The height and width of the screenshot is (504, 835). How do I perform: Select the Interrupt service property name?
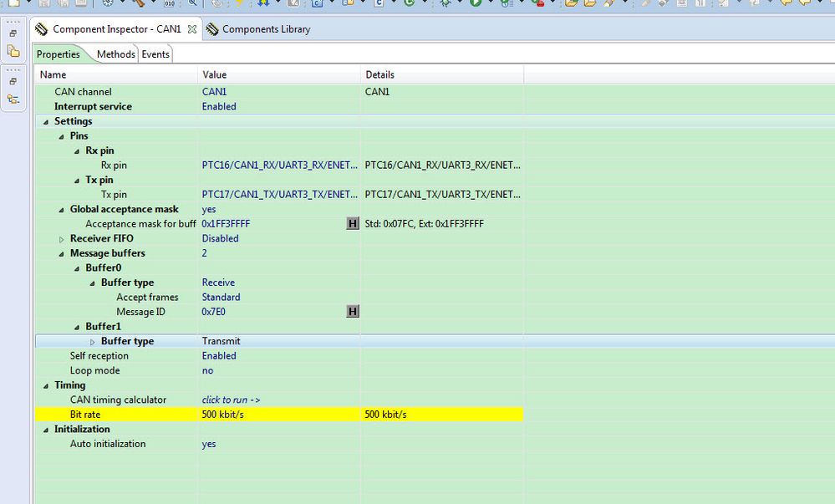coord(93,106)
